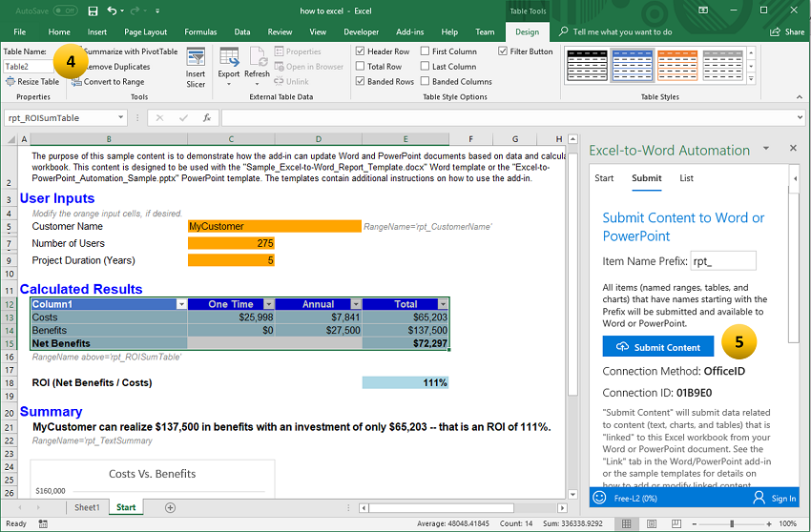Click the smiley feedback icon in add-in
The height and width of the screenshot is (532, 811).
[599, 498]
